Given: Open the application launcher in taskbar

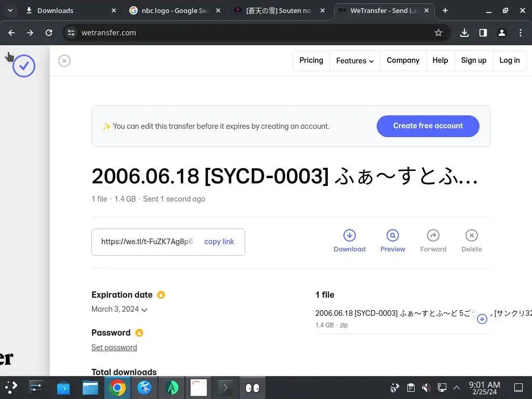Looking at the screenshot, I should coord(11,388).
